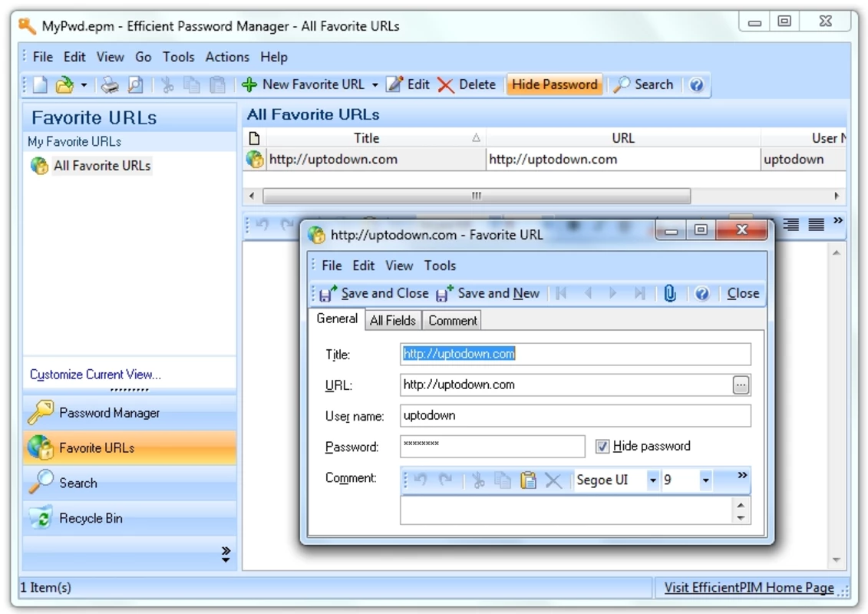
Task: Open the Visit EfficientPIM Home Page link
Action: [x=749, y=587]
